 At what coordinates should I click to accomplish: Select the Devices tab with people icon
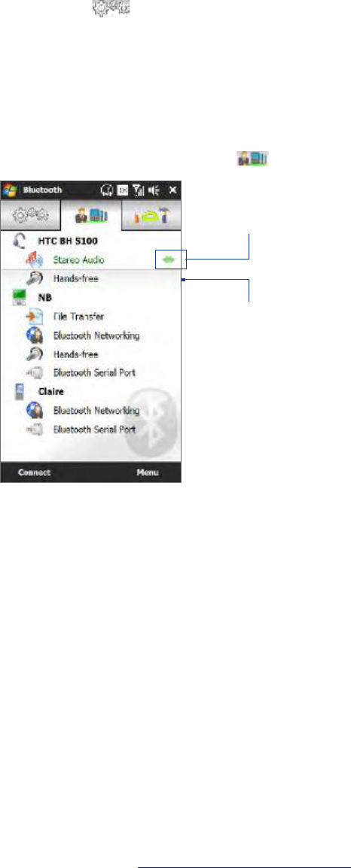click(x=90, y=216)
